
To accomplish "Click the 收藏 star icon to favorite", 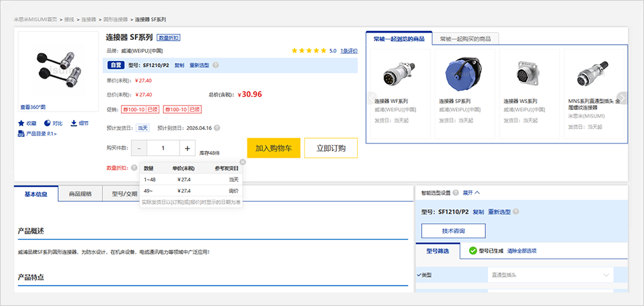I will [x=21, y=123].
